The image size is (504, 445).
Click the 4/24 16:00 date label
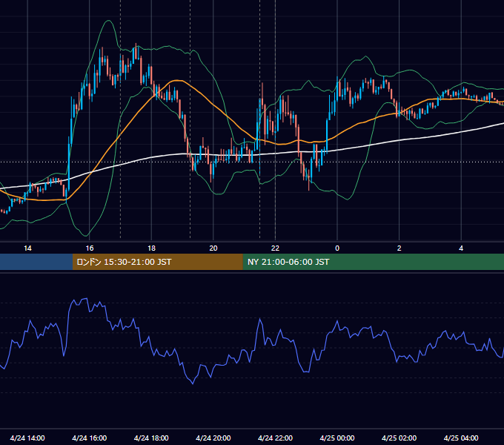coord(90,438)
